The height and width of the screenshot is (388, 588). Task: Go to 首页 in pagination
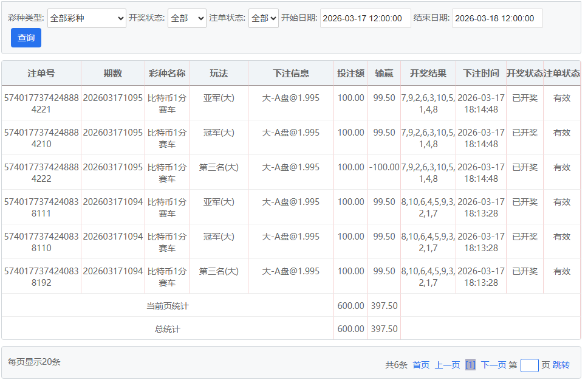(421, 365)
